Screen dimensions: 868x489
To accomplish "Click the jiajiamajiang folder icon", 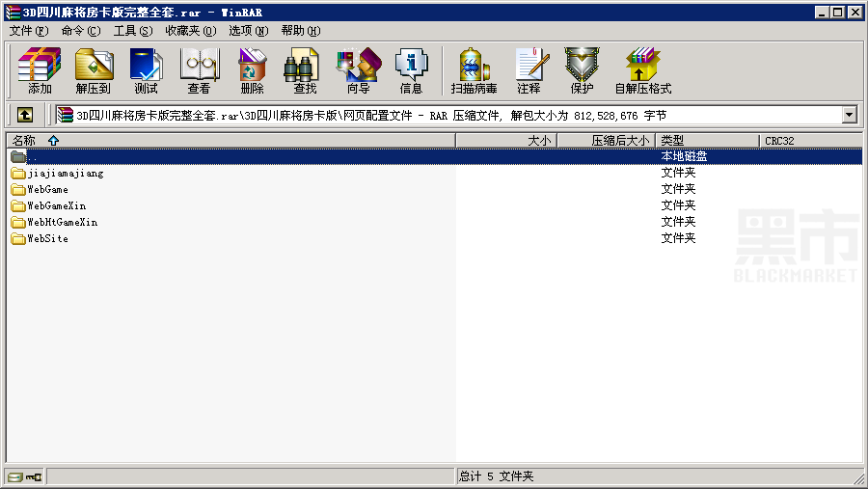I will [18, 174].
